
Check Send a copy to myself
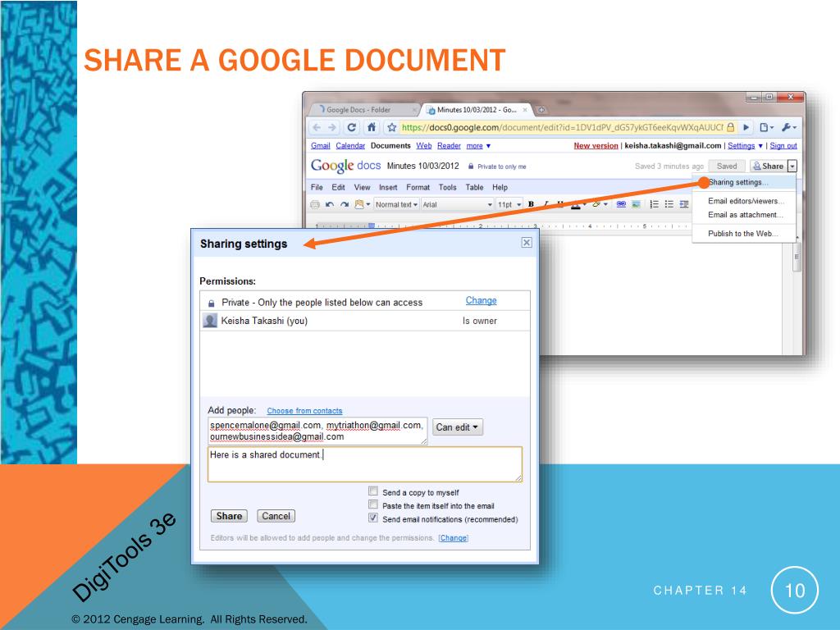pyautogui.click(x=373, y=491)
